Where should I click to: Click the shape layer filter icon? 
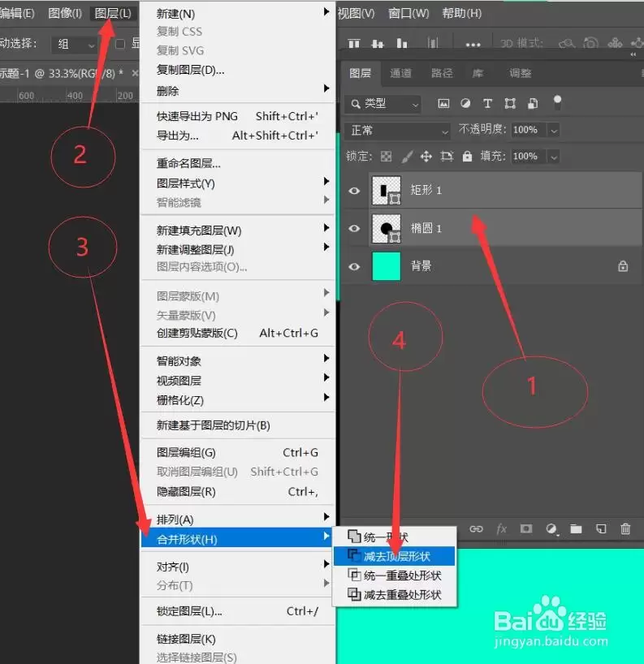510,103
